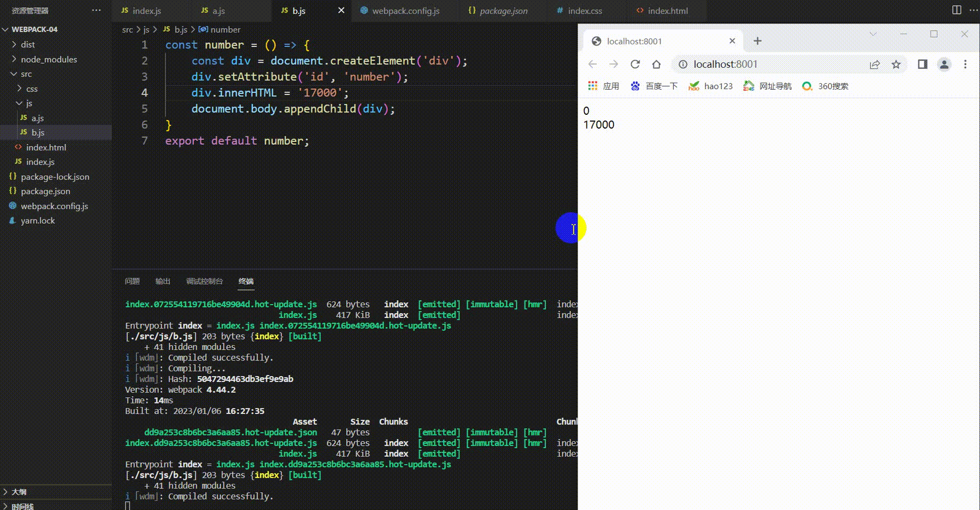Open package.json in the explorer tree
Viewport: 980px width, 510px height.
click(x=45, y=191)
